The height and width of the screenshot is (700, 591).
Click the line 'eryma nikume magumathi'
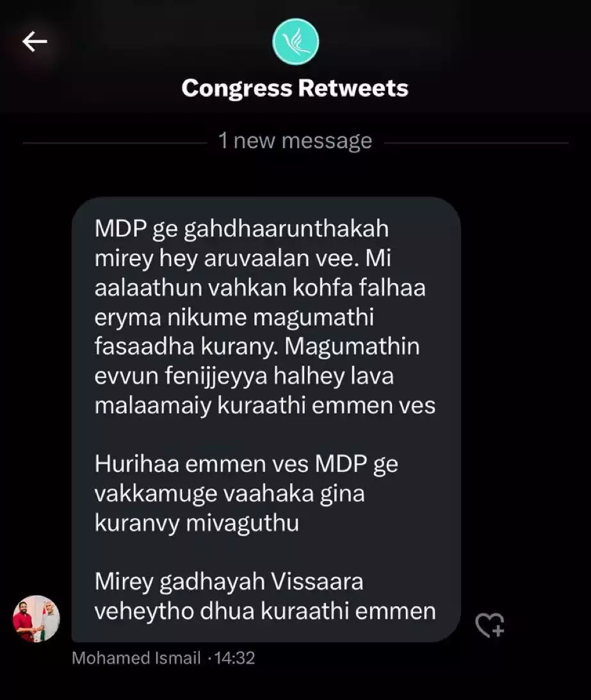pyautogui.click(x=234, y=318)
